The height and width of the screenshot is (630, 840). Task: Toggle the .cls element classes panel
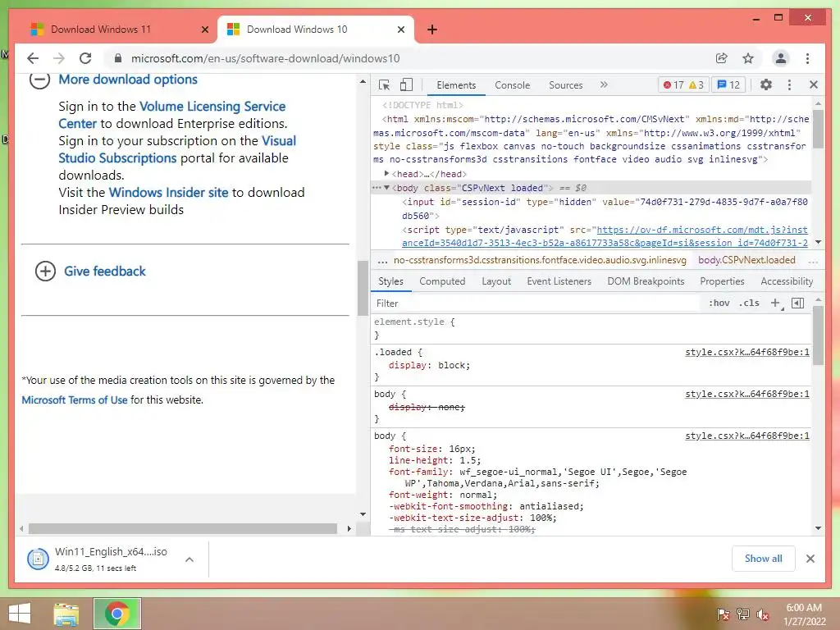749,304
